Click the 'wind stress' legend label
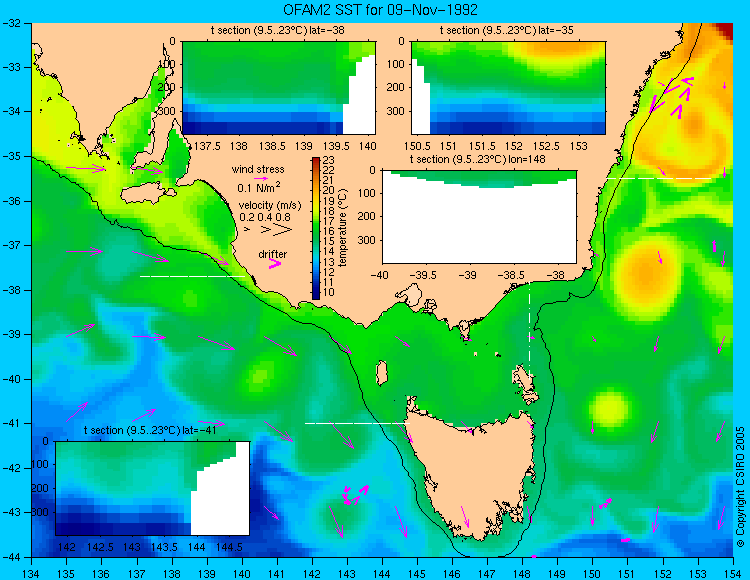Image resolution: width=750 pixels, height=580 pixels. (258, 169)
